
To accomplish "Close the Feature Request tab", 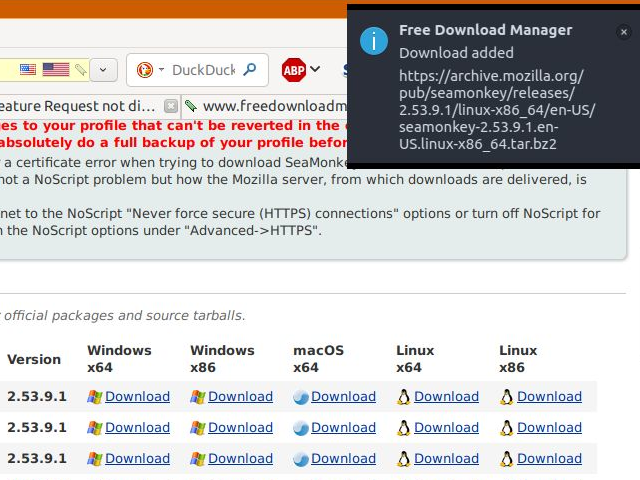I will click(x=171, y=106).
